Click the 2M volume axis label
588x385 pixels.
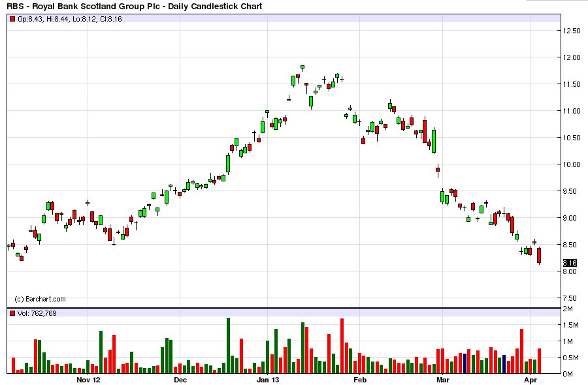coord(568,308)
